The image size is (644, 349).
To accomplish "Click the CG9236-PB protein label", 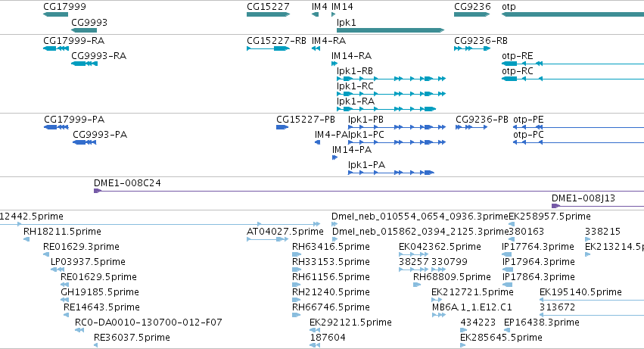I will [x=482, y=120].
